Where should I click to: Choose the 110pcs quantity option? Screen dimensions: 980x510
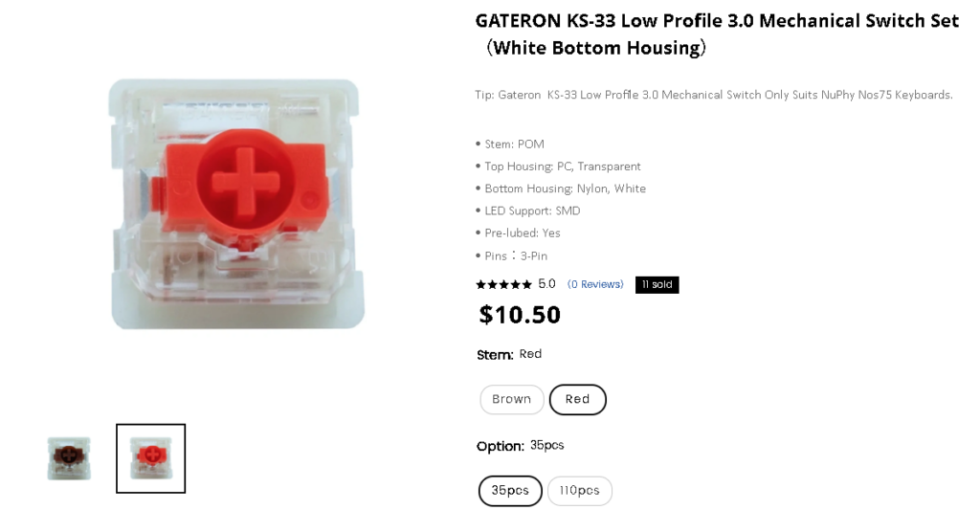pyautogui.click(x=579, y=491)
